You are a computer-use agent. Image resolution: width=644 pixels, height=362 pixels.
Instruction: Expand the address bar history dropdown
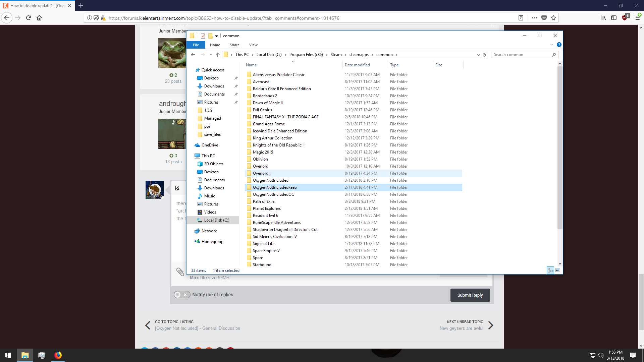(x=478, y=55)
